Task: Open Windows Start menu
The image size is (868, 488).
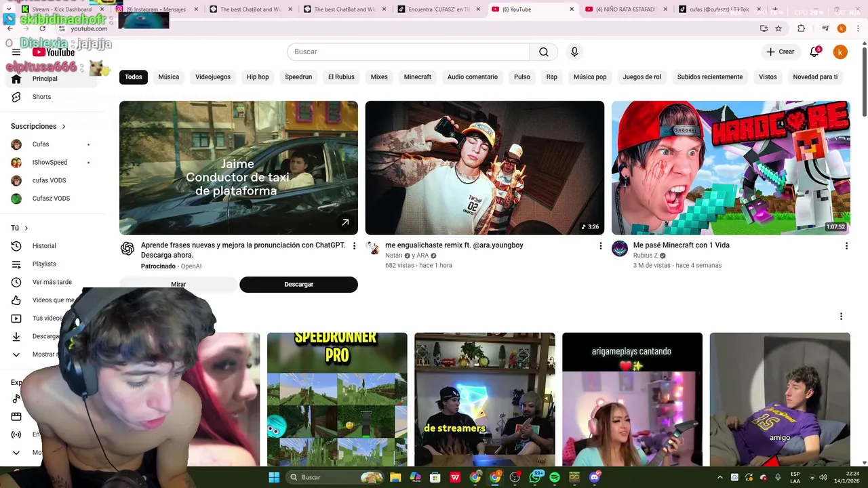Action: tap(274, 477)
